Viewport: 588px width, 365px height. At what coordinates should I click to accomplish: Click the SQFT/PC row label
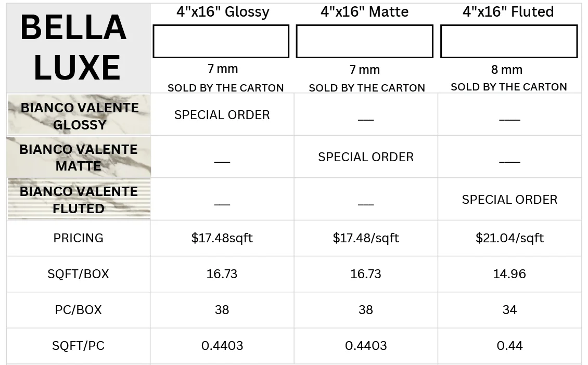tap(79, 346)
